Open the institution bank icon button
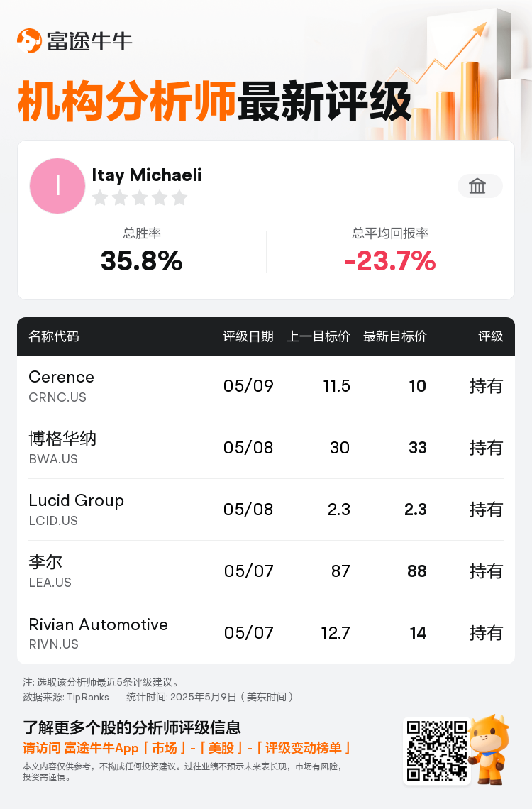Screen dimensions: 532x809 480,186
